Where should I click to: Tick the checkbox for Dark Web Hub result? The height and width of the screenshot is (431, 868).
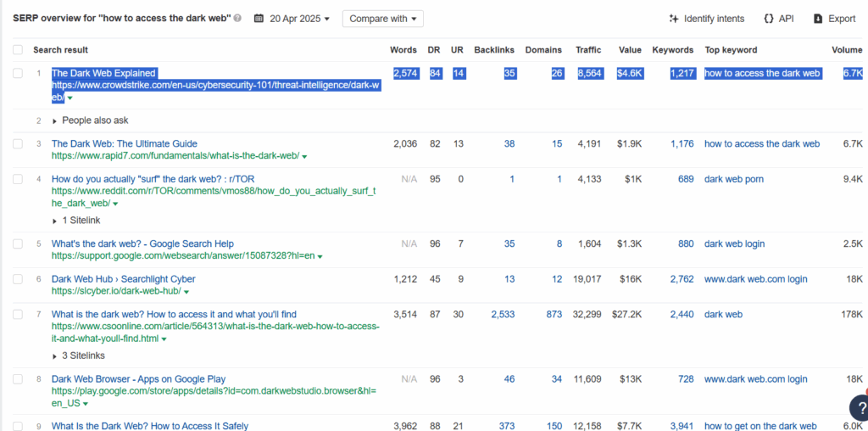coord(18,278)
